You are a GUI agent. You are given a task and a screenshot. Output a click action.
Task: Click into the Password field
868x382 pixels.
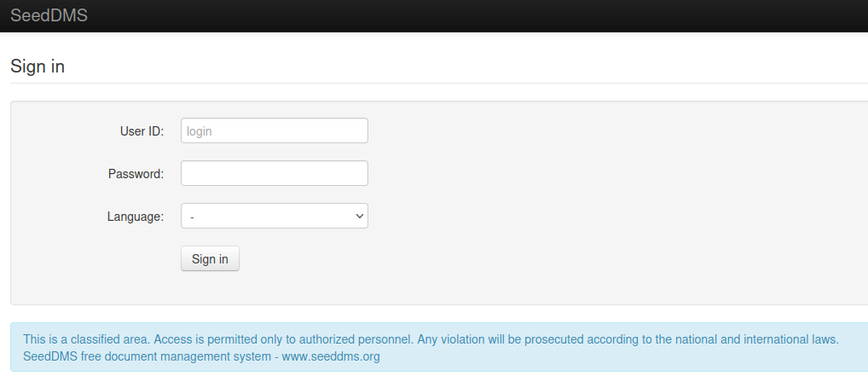coord(274,173)
